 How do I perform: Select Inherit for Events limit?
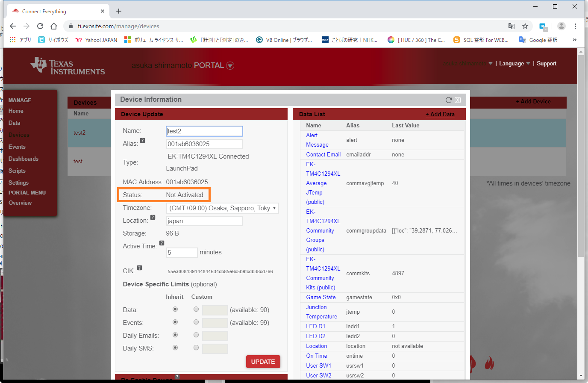tap(175, 322)
